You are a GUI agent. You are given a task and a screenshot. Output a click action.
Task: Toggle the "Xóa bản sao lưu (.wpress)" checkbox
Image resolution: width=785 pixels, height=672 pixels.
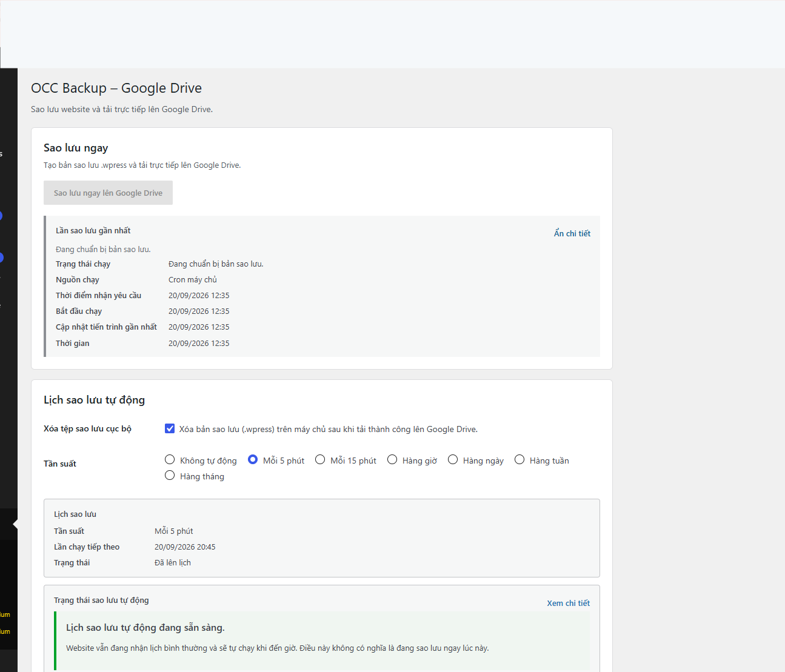click(x=170, y=428)
